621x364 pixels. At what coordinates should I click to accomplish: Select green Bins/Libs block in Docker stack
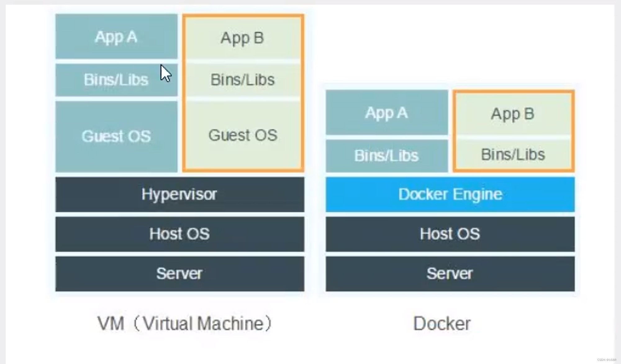513,155
